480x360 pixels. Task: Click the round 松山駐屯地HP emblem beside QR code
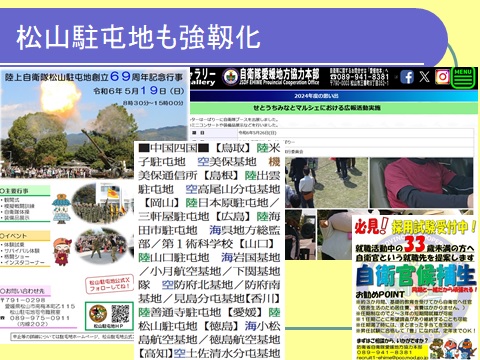click(98, 314)
